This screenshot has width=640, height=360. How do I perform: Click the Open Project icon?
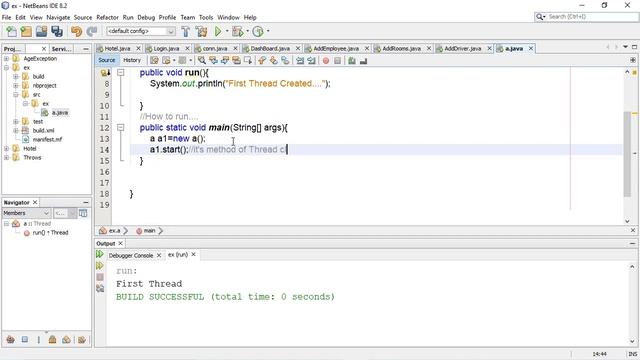(x=41, y=31)
